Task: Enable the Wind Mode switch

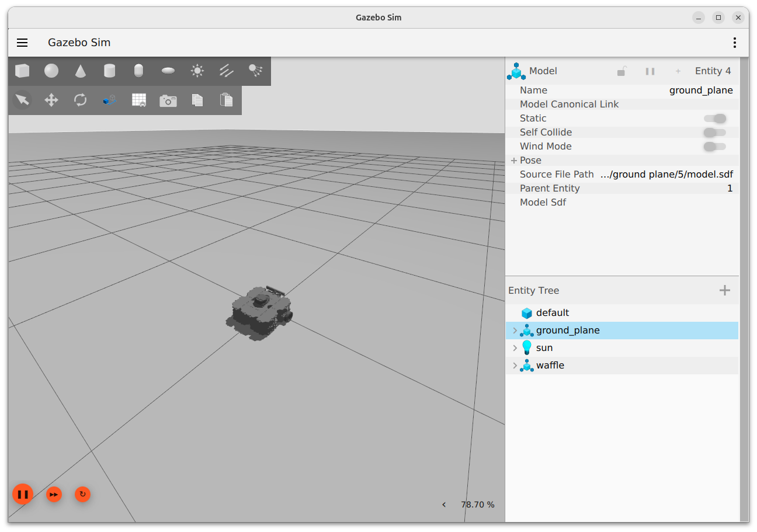Action: coord(715,147)
